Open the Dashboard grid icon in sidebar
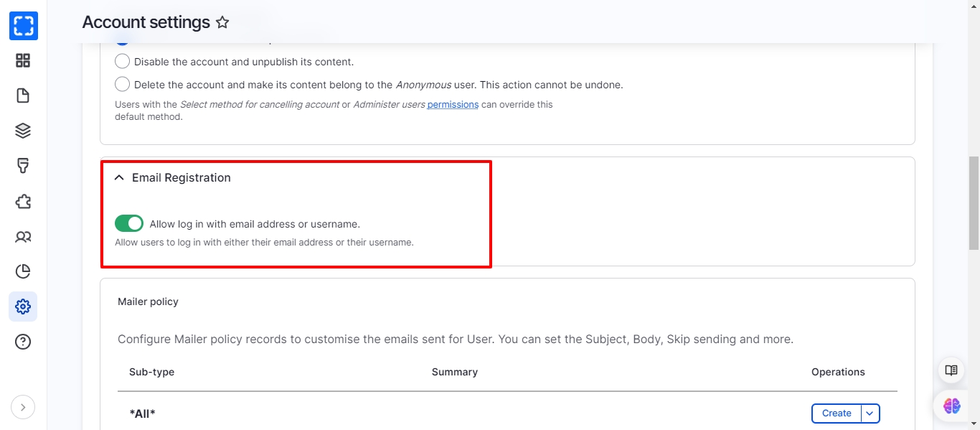 tap(23, 61)
